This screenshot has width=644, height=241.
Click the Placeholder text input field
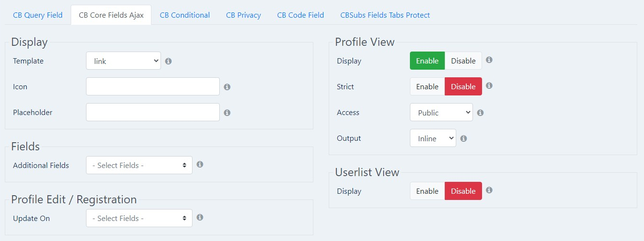(x=153, y=112)
